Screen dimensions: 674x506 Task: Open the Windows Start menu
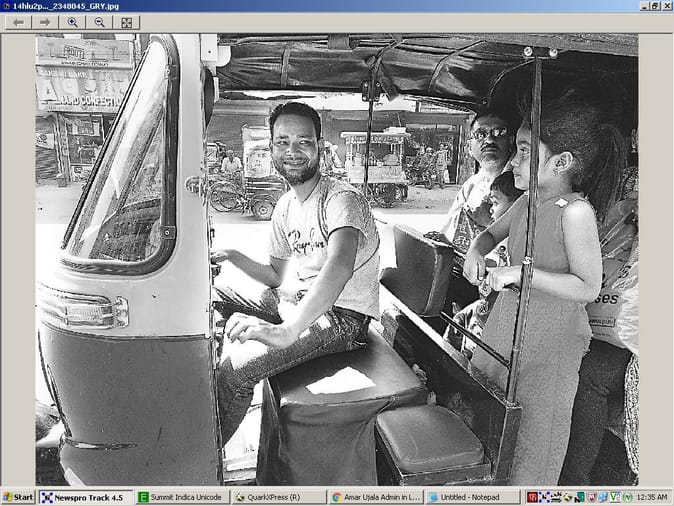click(18, 497)
